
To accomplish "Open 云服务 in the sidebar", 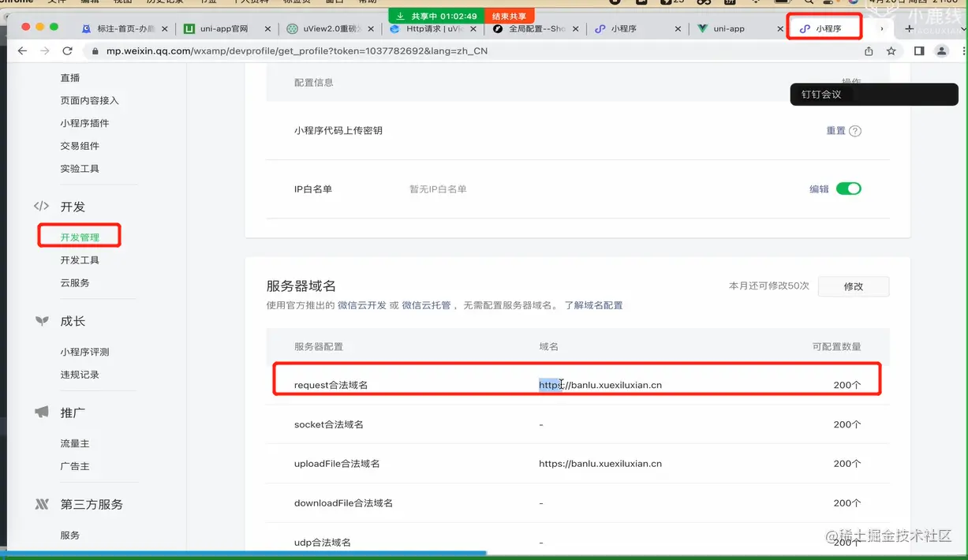I will coord(75,283).
